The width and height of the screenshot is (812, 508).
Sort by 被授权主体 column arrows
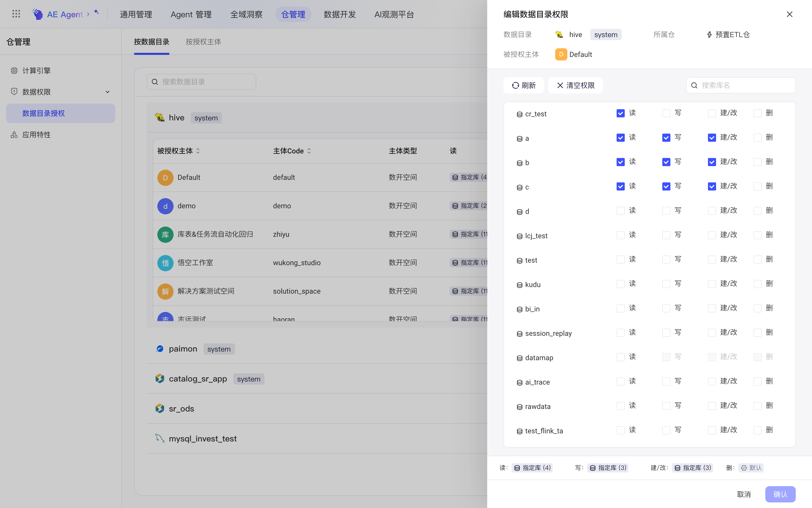click(198, 151)
